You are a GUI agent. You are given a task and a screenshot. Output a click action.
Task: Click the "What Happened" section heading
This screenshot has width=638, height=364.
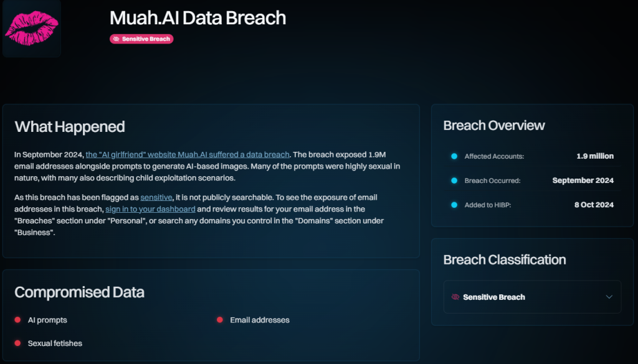tap(70, 127)
